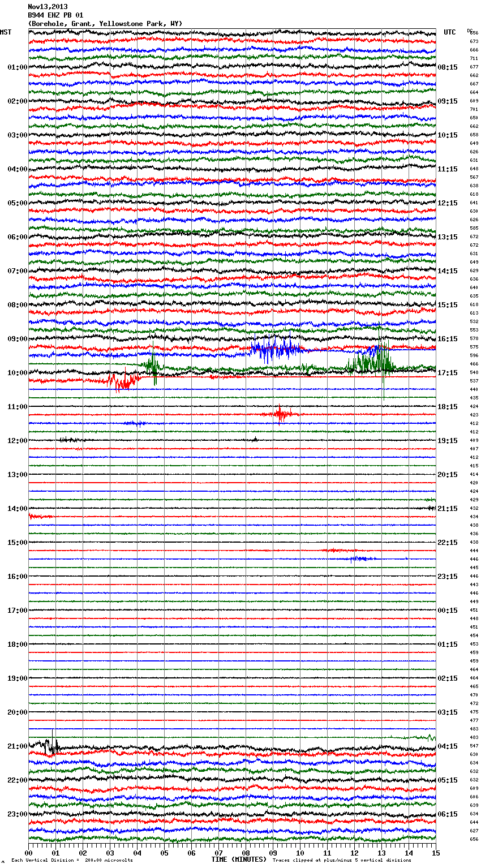Click the 08:15 UTC time label
Image resolution: width=481 pixels, height=868 pixels.
(x=448, y=67)
